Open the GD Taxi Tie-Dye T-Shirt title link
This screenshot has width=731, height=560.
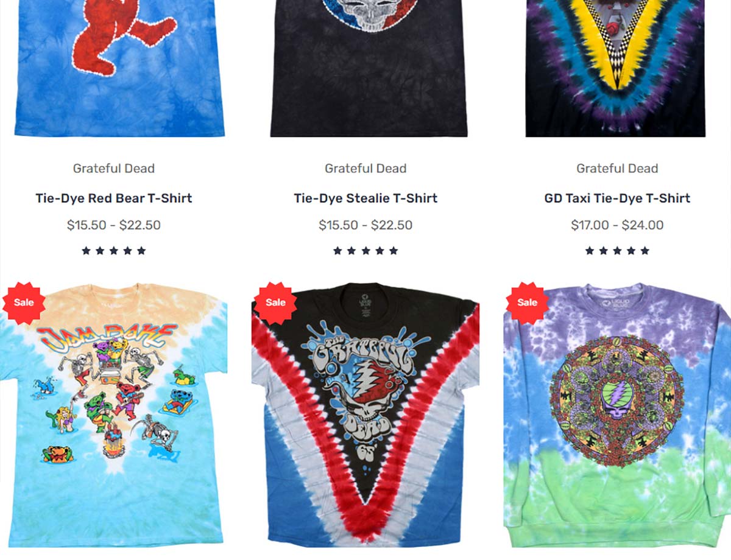[617, 198]
